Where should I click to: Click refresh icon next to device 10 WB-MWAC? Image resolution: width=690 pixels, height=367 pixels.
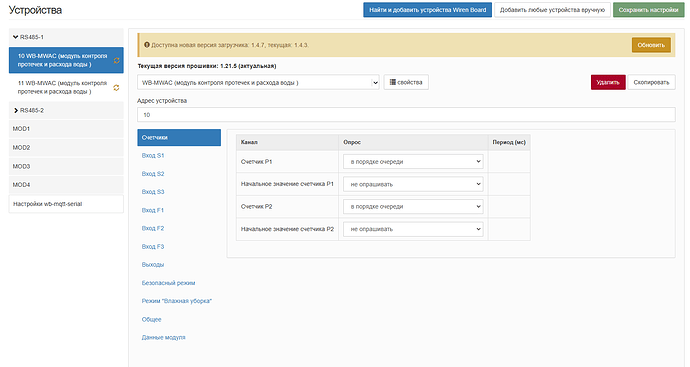click(116, 61)
